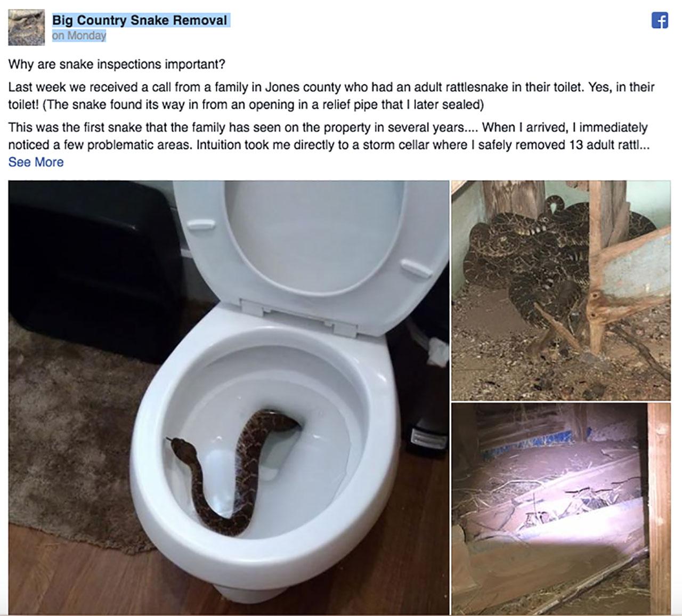Click the 'Why are snake inspections important?' text
The height and width of the screenshot is (616, 682).
coord(117,64)
